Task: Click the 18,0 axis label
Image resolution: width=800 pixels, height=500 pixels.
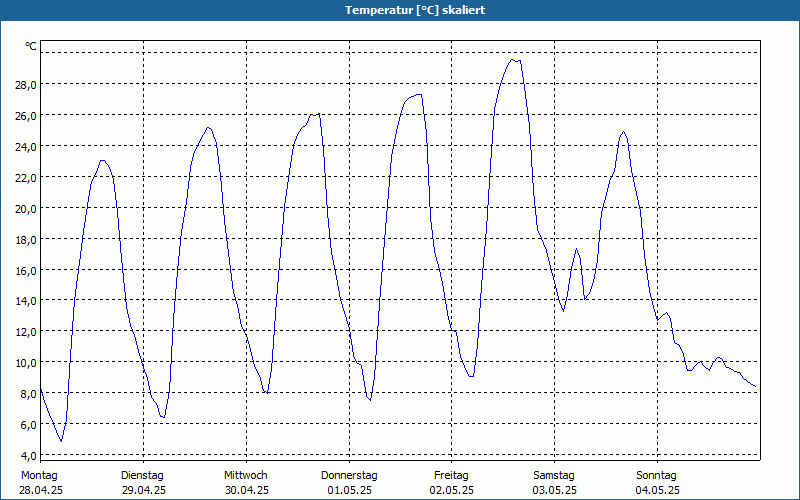Action: [x=26, y=240]
